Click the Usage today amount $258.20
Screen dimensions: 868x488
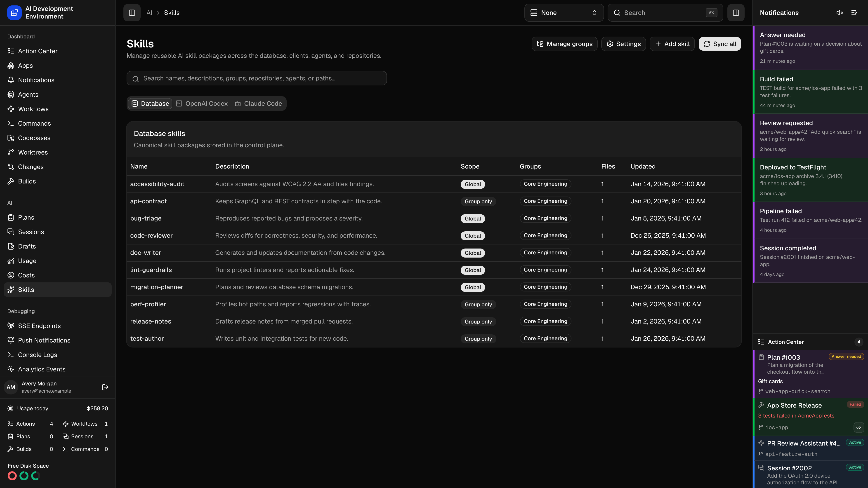97,408
